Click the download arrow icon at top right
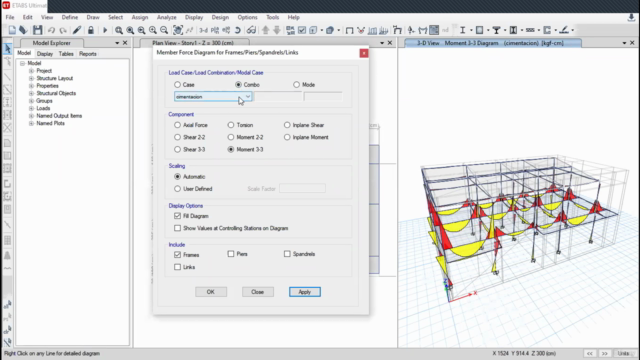The width and height of the screenshot is (640, 360). coord(631,18)
